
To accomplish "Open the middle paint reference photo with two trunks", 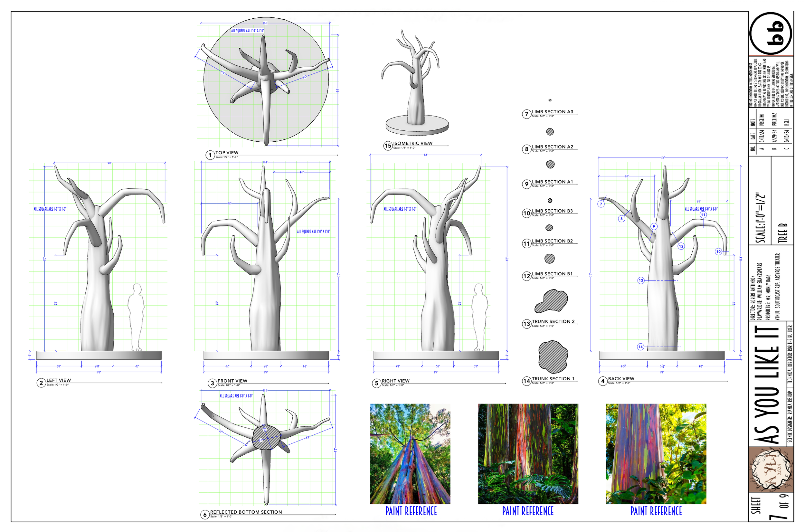I will click(x=528, y=454).
